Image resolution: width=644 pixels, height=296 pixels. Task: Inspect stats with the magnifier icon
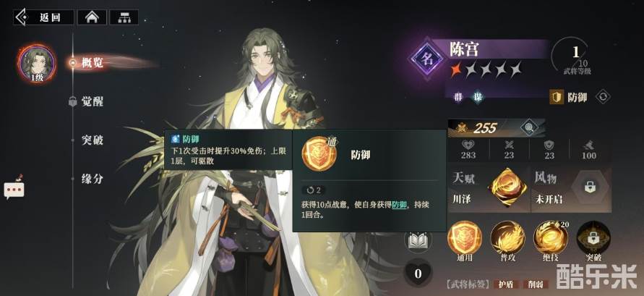click(x=529, y=128)
